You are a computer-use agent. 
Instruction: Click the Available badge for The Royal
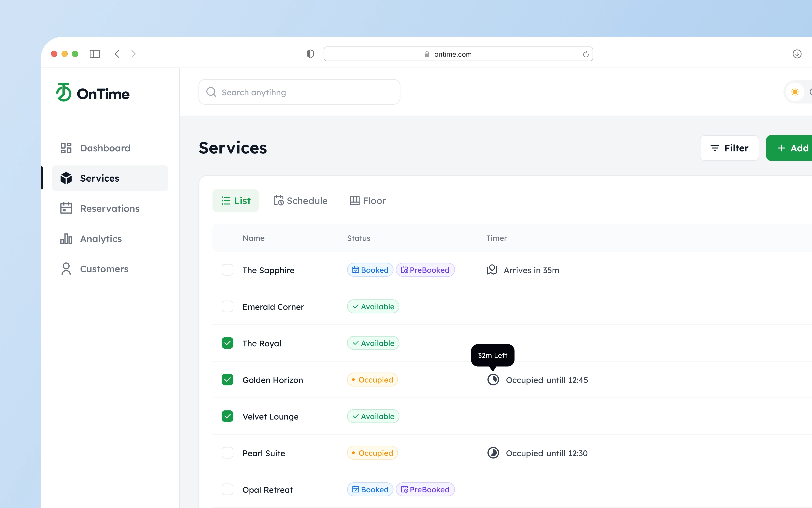pos(373,343)
